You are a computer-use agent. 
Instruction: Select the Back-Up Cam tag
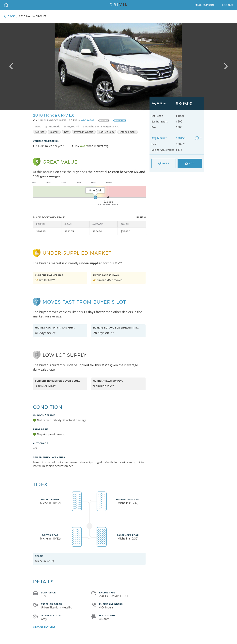pos(106,132)
